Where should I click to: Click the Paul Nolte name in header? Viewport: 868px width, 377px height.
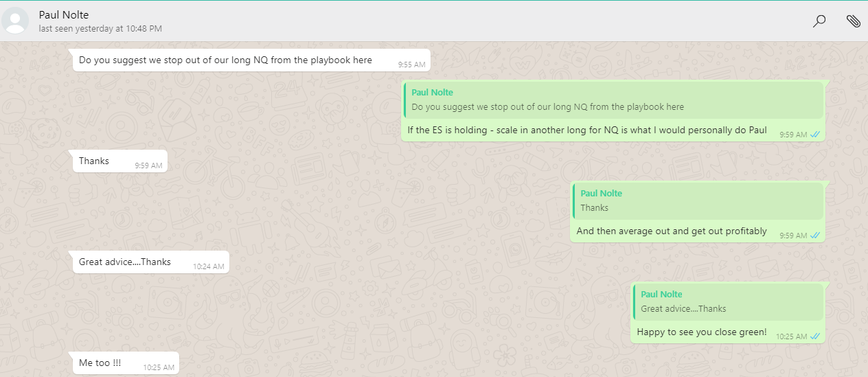(x=64, y=15)
